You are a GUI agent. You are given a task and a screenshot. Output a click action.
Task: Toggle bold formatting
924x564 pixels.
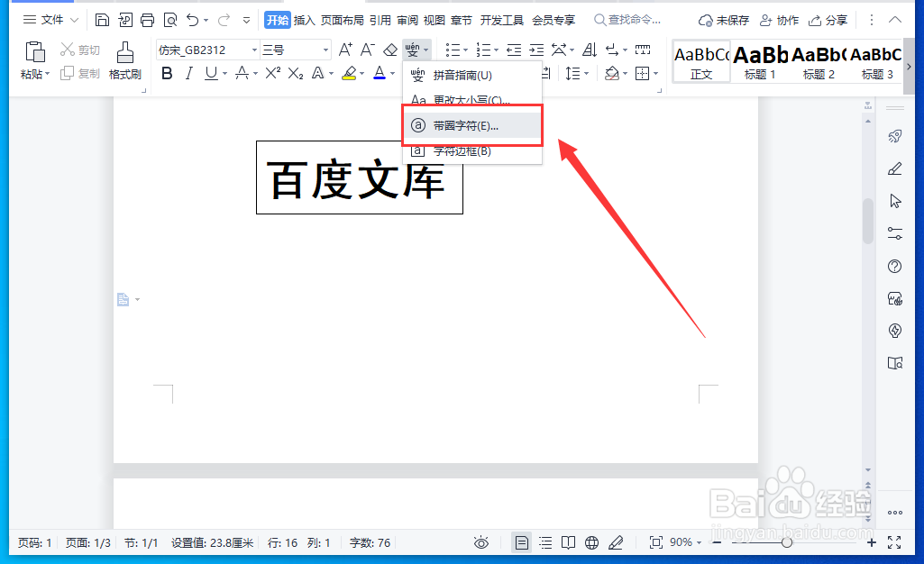pos(168,74)
